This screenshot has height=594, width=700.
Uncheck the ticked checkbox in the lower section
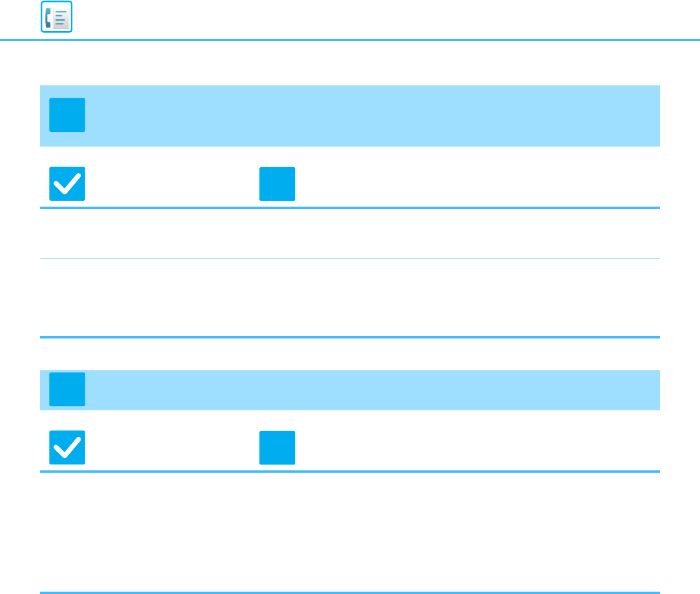[67, 447]
